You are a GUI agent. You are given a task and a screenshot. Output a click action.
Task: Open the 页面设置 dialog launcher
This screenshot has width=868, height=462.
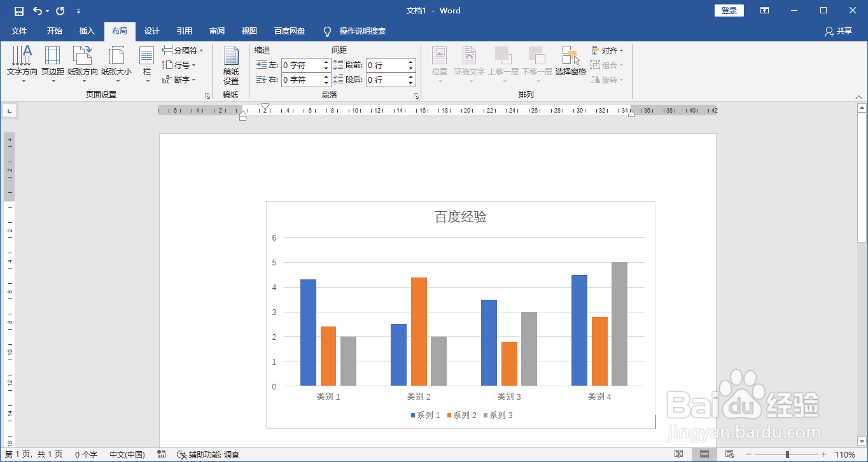coord(207,94)
